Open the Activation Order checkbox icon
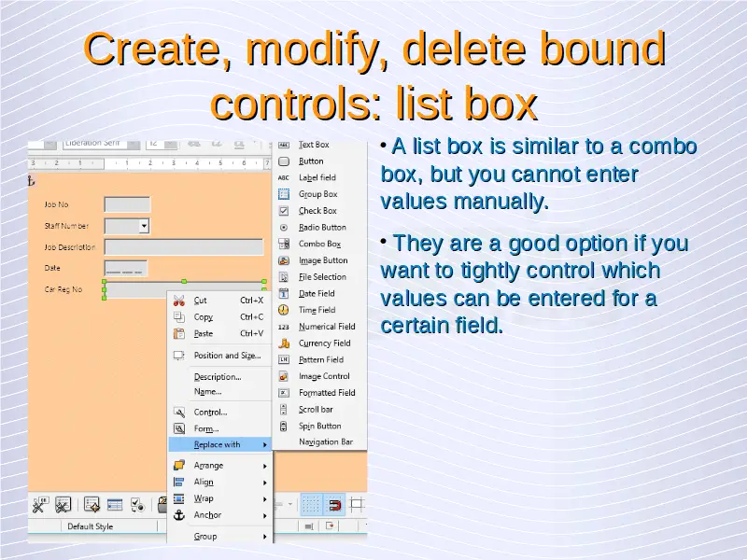 tap(137, 505)
